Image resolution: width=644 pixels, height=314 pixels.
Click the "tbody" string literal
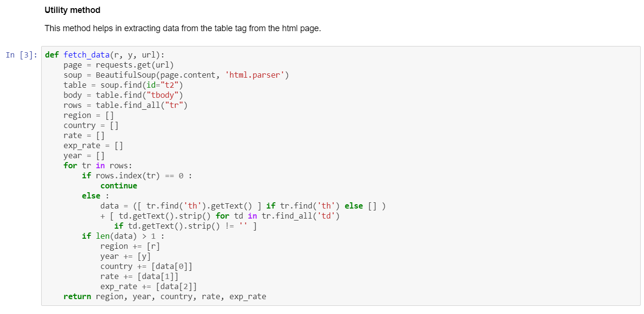(x=162, y=95)
